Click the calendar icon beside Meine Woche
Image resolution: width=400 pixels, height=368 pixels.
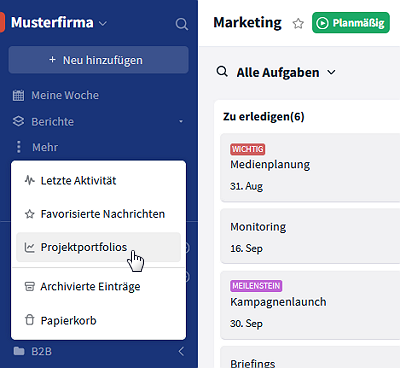pos(18,95)
